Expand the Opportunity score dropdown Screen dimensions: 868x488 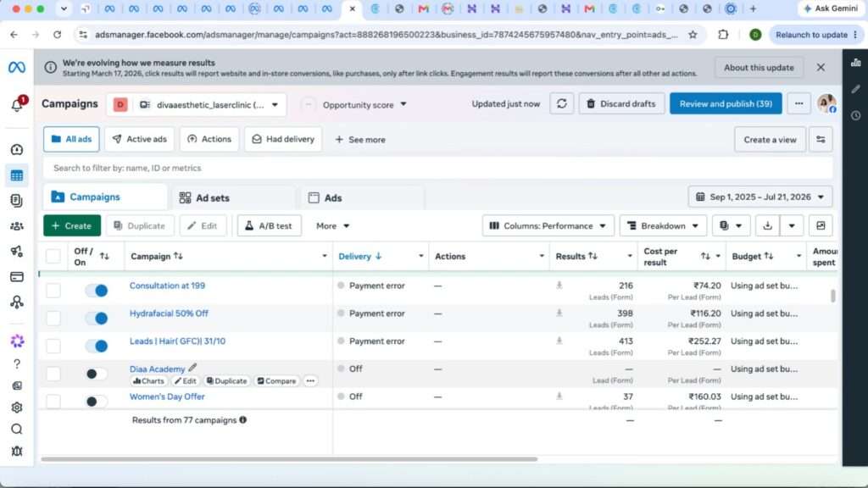[364, 104]
